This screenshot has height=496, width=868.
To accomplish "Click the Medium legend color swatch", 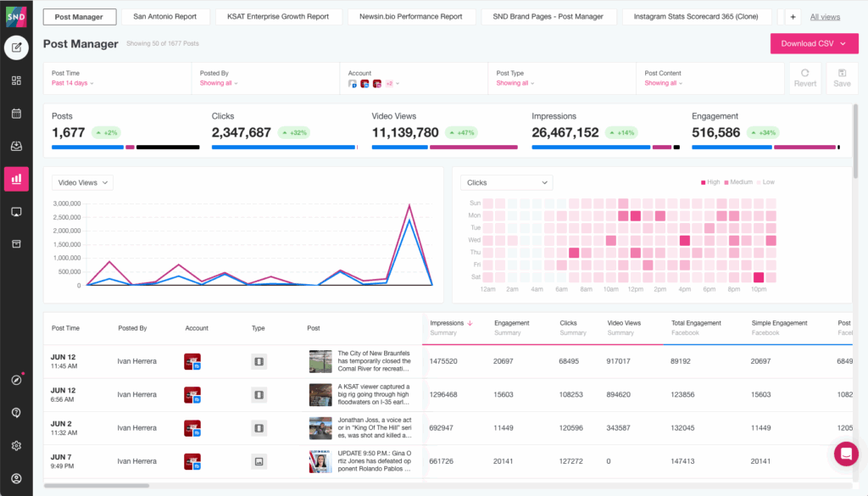I will pos(726,182).
